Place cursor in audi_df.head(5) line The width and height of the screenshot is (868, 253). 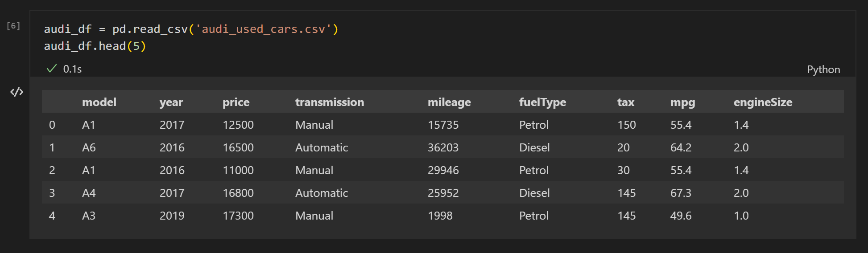[x=95, y=46]
